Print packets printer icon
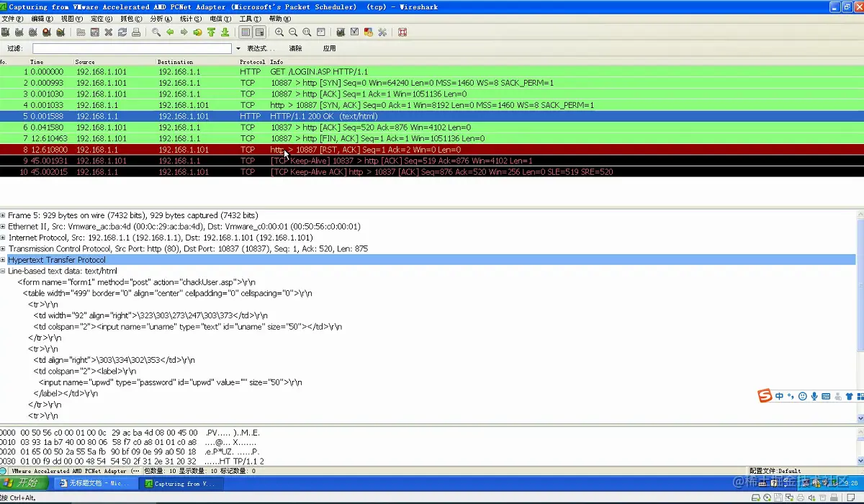 135,32
